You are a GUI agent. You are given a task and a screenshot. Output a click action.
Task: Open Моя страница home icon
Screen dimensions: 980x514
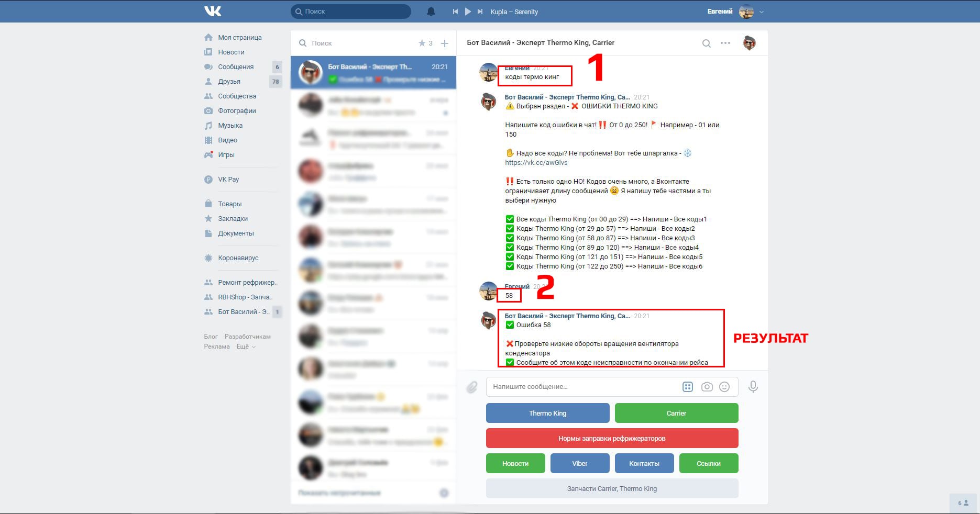(x=208, y=38)
